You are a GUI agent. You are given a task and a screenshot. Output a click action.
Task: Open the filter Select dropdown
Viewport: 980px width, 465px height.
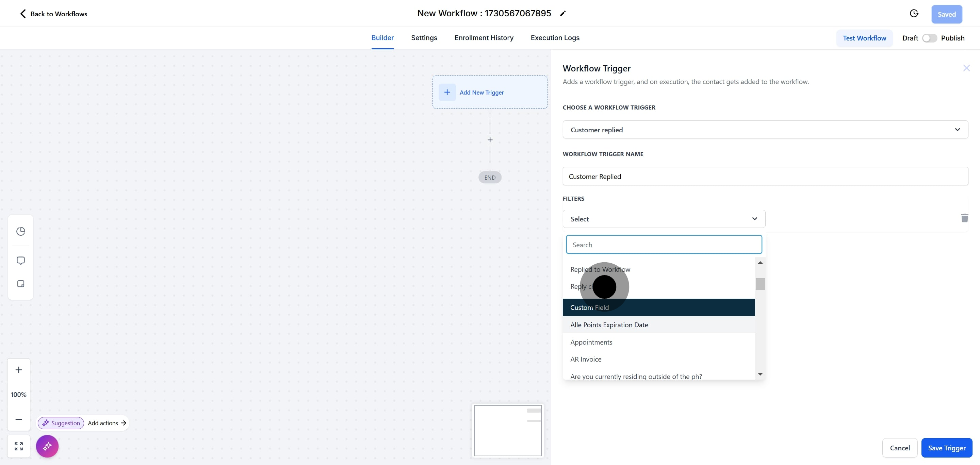pos(664,219)
